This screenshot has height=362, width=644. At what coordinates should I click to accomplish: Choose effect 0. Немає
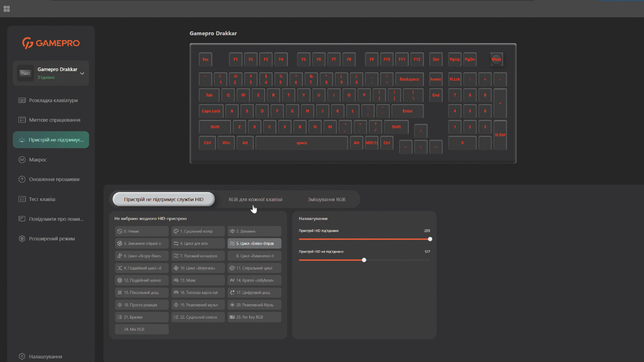[x=142, y=231]
